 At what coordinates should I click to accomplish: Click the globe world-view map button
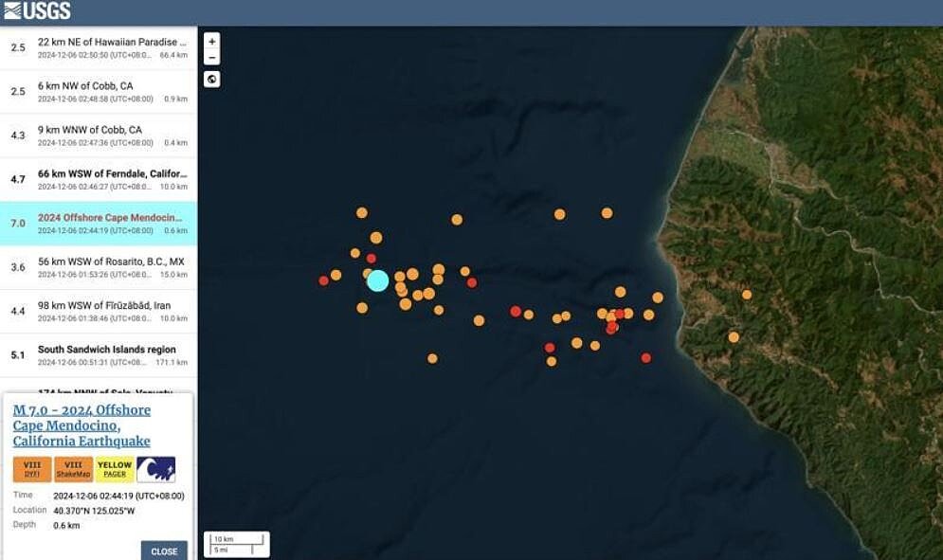click(x=212, y=80)
